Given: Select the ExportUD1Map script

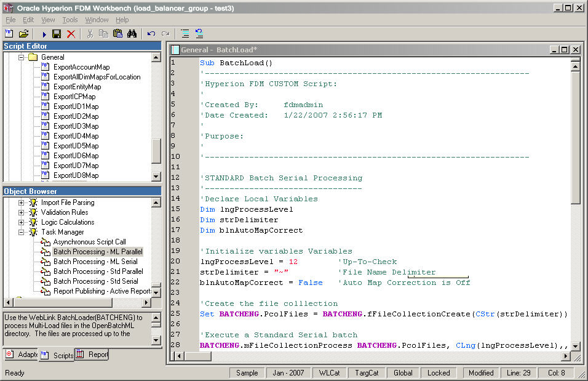Looking at the screenshot, I should [x=76, y=106].
